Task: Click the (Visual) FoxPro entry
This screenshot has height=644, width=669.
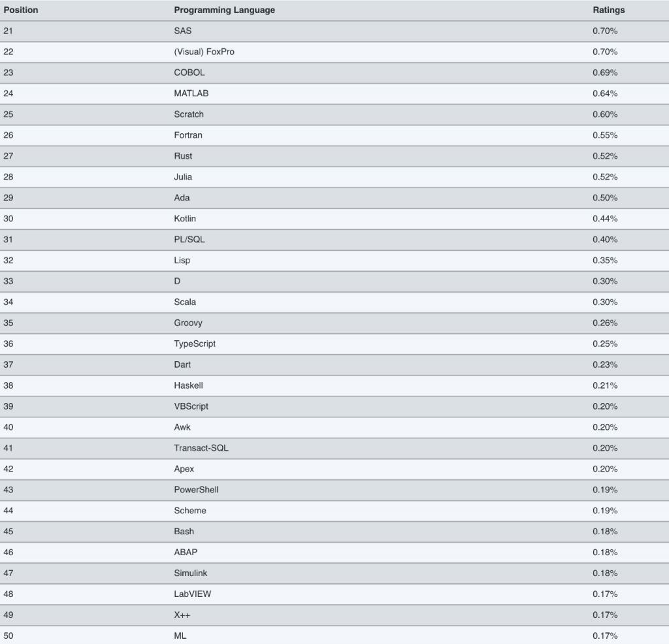Action: (204, 52)
